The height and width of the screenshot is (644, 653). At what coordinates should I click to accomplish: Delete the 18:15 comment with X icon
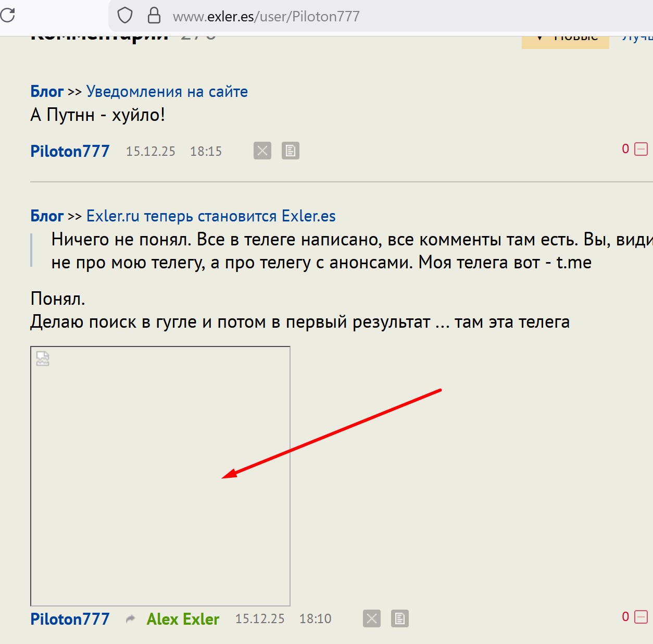coord(262,151)
